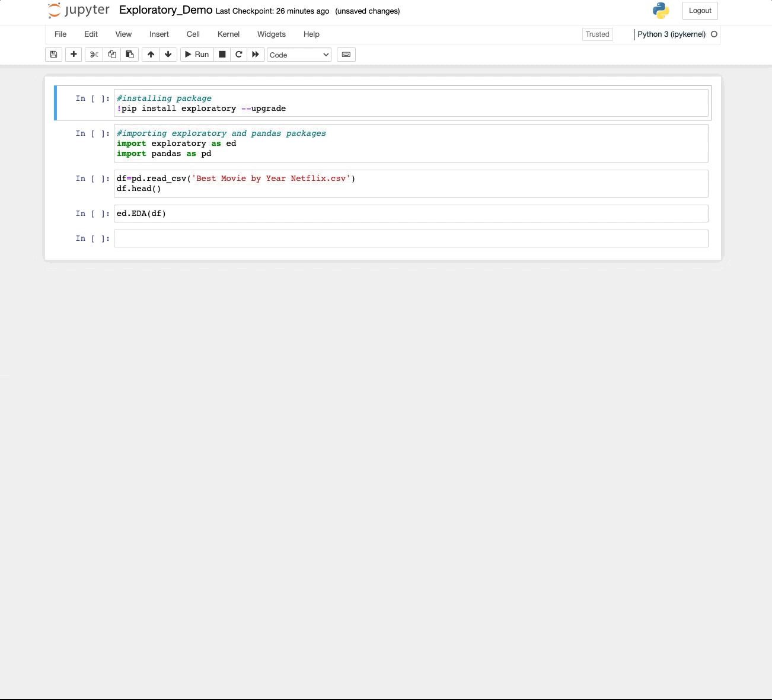Viewport: 772px width, 700px height.
Task: Click the Last Checkpoint text
Action: click(272, 11)
